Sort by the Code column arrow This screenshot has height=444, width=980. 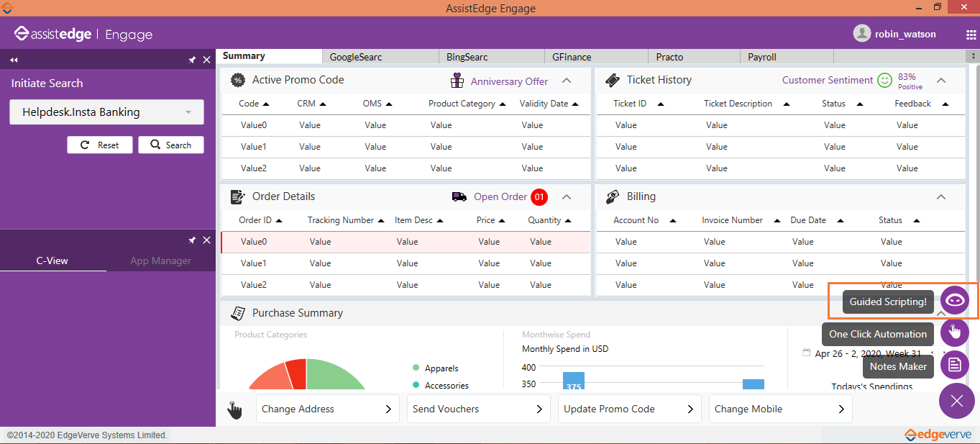266,104
